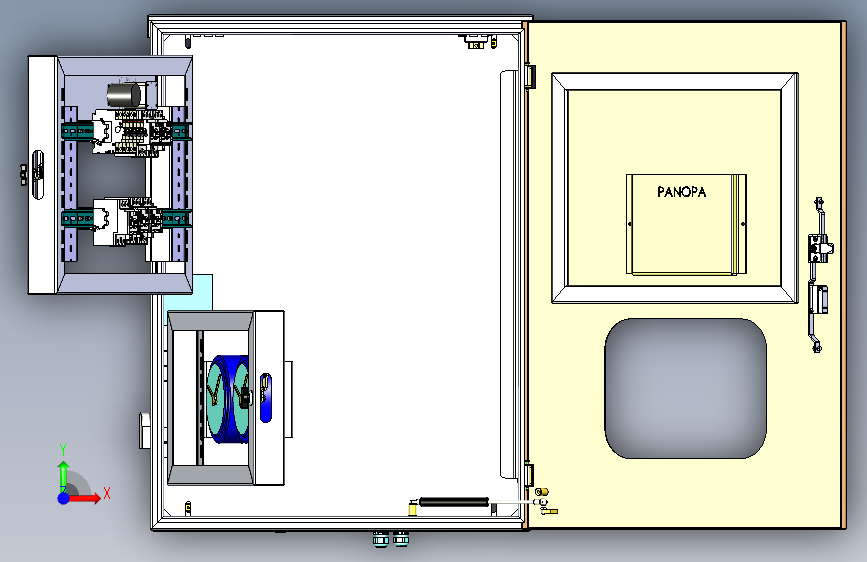Select the PANOPA label on the door
The height and width of the screenshot is (562, 867).
(x=681, y=192)
